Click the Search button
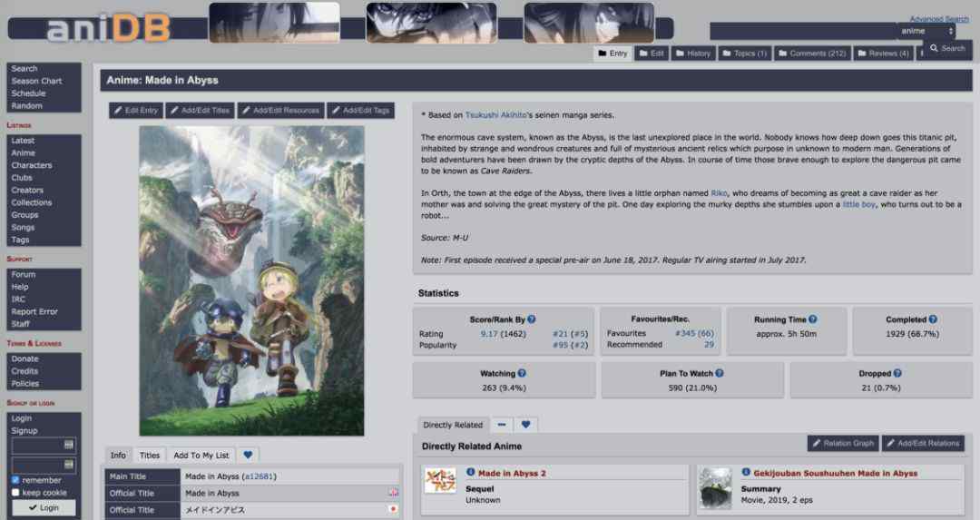980x520 pixels. pyautogui.click(x=947, y=48)
